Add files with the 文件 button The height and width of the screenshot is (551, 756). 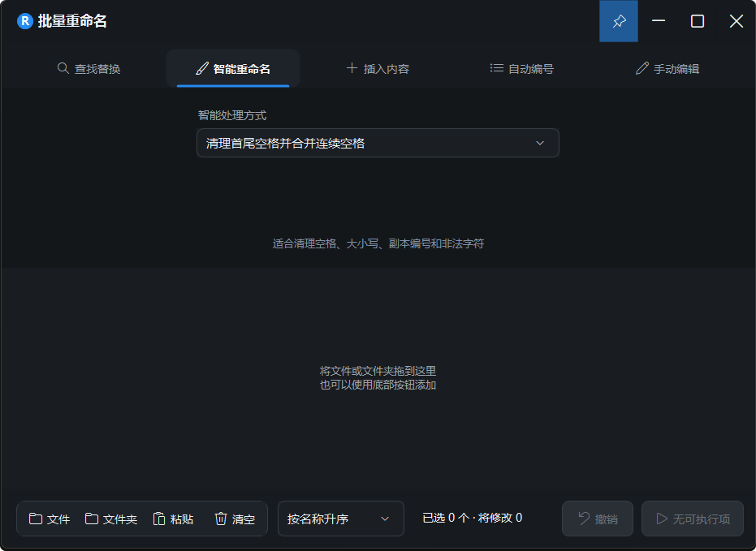(x=50, y=519)
